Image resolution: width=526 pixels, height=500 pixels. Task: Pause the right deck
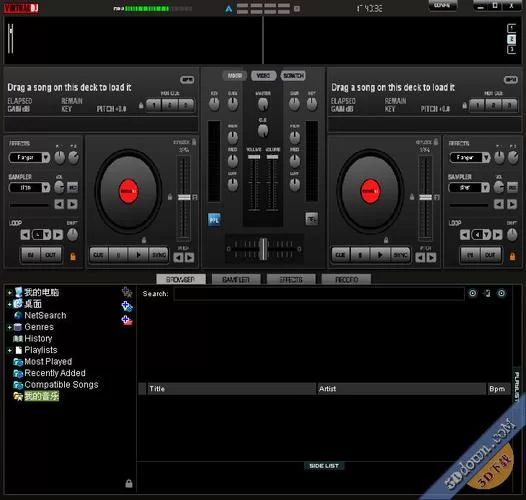click(360, 255)
